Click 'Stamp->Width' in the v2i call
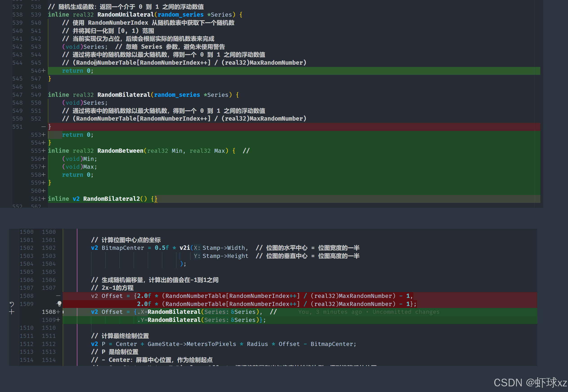Image resolution: width=568 pixels, height=392 pixels. pyautogui.click(x=224, y=248)
